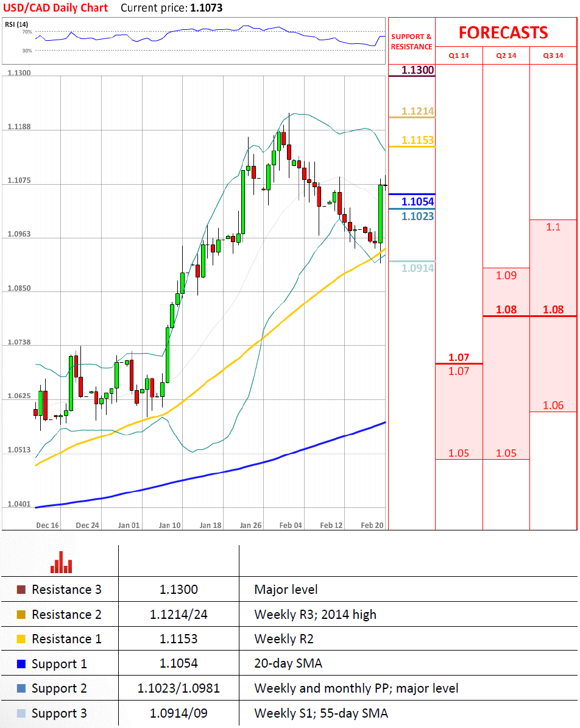Select the Resistance 3 dark red swatch
580x728 pixels.
click(21, 590)
